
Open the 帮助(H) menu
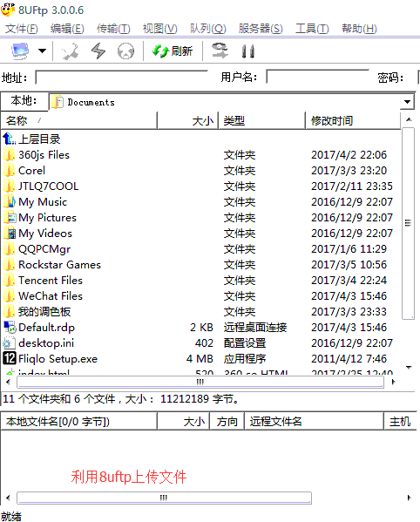point(359,29)
